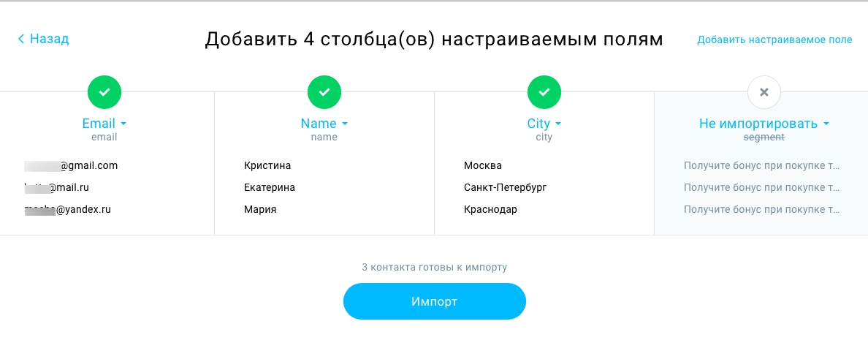This screenshot has width=868, height=343.
Task: Click the back chevron icon beside Назад
Action: click(21, 39)
